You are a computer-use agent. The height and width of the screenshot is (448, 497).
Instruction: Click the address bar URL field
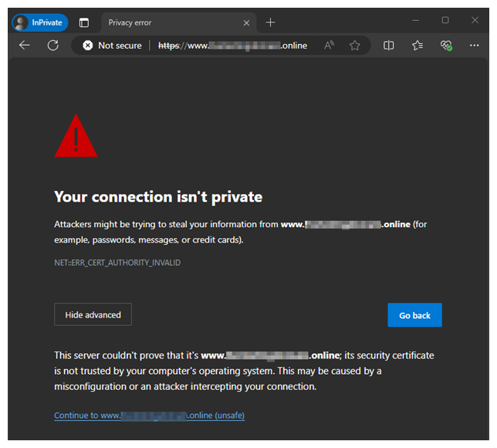pos(232,46)
